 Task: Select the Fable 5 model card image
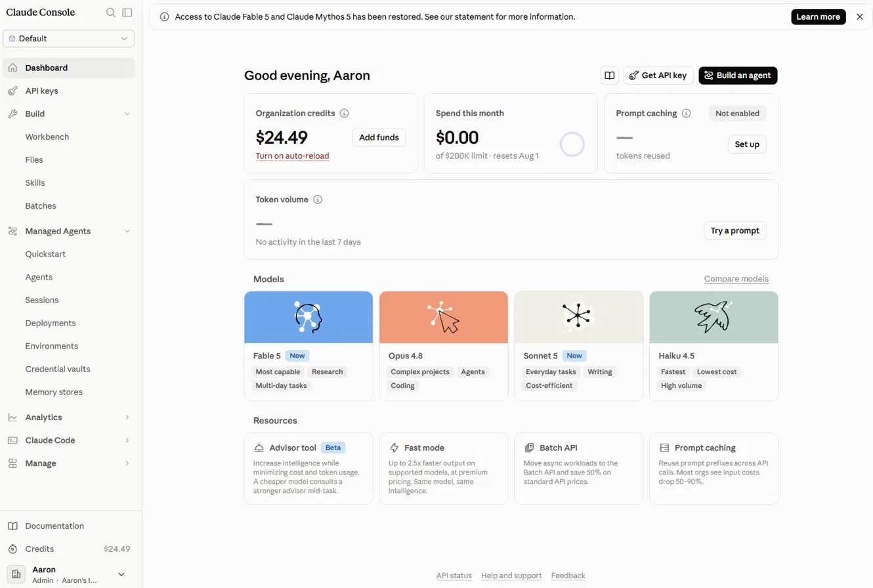(309, 317)
